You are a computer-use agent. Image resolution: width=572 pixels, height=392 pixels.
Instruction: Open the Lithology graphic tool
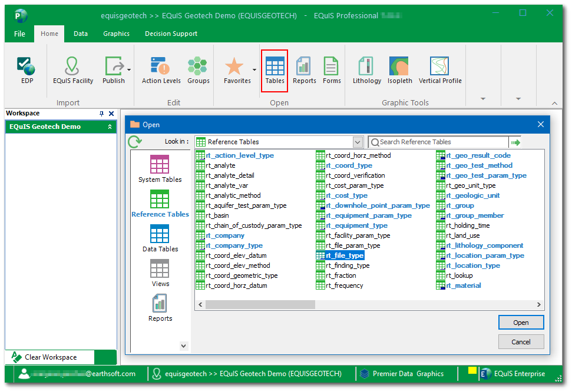tap(366, 69)
